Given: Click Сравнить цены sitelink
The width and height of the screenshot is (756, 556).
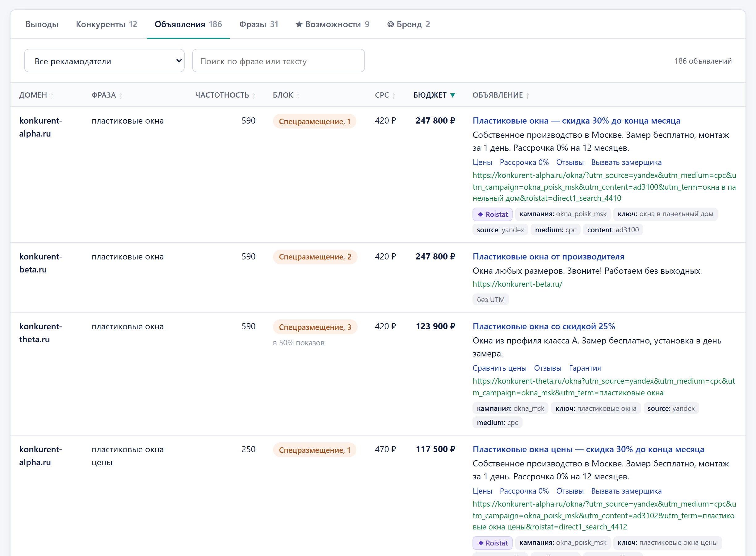Looking at the screenshot, I should (x=499, y=368).
